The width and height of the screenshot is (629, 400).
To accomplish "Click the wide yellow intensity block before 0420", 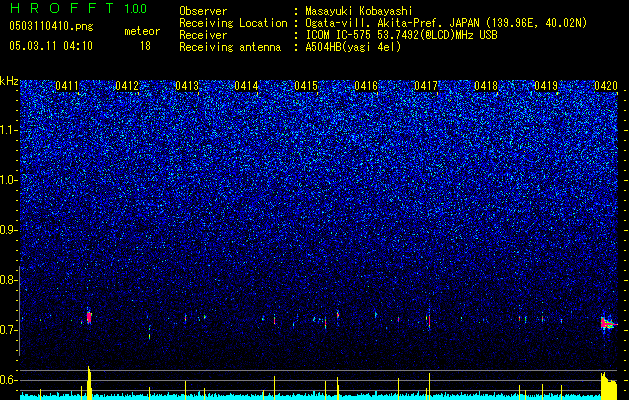I will [609, 386].
